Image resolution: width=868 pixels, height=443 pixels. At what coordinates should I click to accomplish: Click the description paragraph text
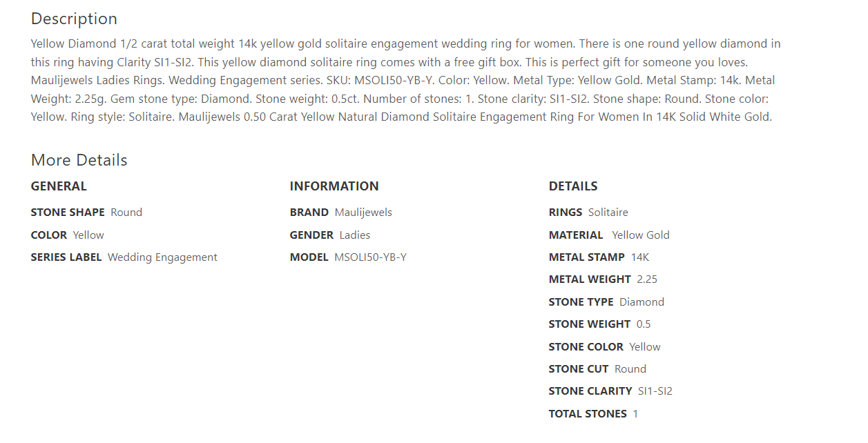(x=406, y=80)
